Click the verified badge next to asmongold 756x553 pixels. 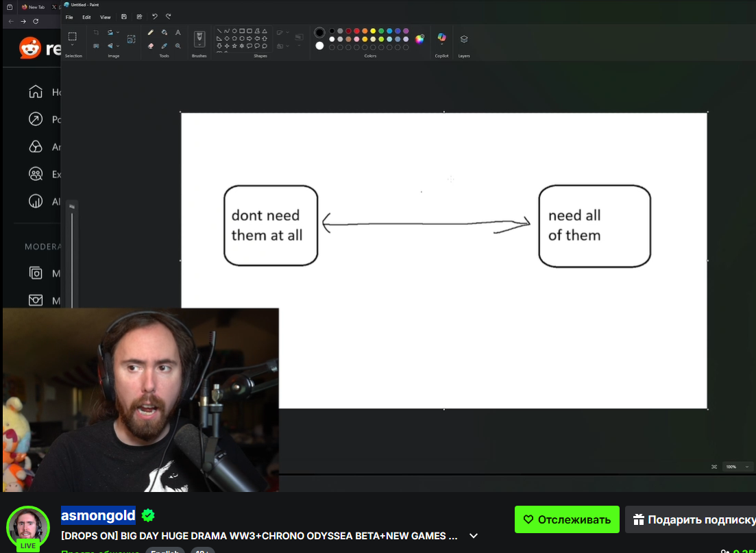point(148,515)
